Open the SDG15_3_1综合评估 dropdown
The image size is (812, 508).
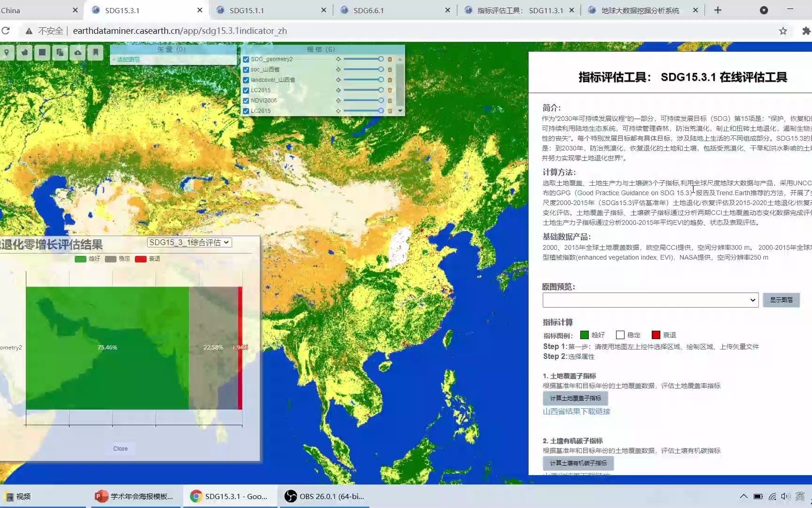[189, 242]
